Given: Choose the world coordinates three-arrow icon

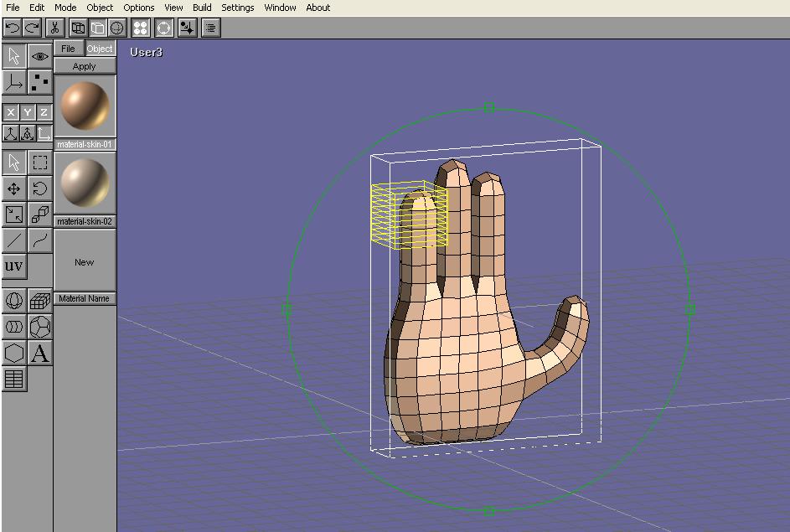Looking at the screenshot, I should 11,133.
